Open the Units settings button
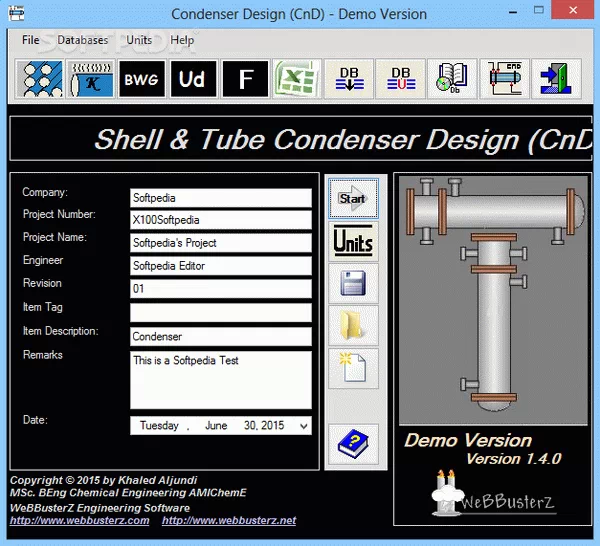Viewport: 600px width, 546px height. point(353,241)
